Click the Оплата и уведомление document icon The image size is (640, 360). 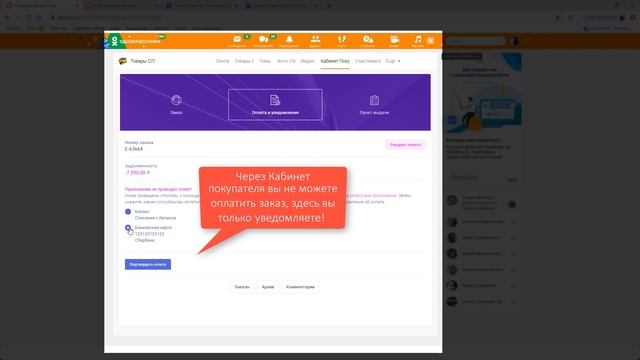[275, 100]
